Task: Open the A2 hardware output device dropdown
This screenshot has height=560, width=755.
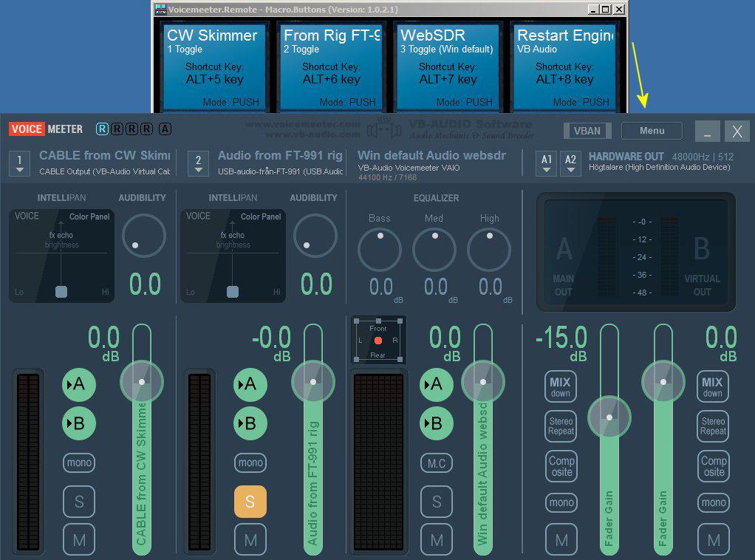Action: [x=570, y=163]
